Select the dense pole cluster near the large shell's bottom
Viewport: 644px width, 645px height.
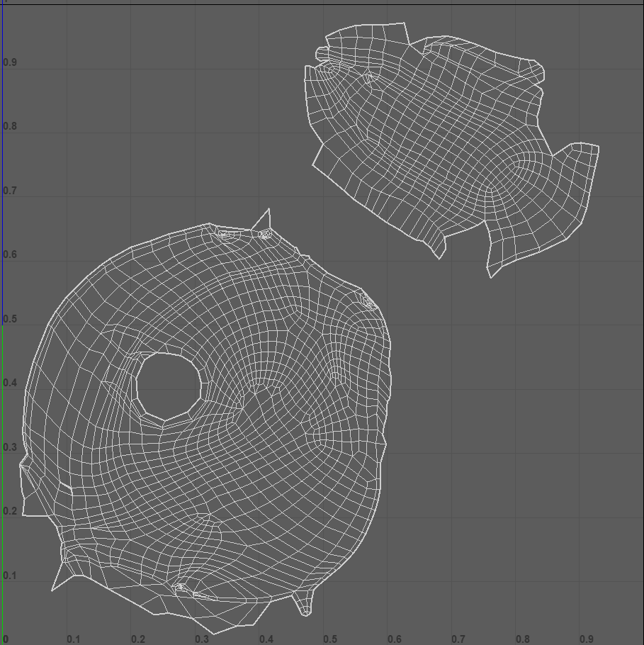click(181, 588)
